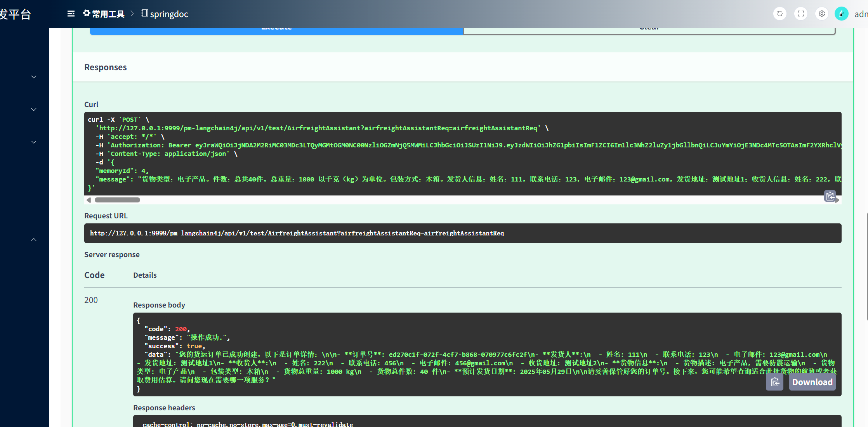868x427 pixels.
Task: Toggle the sidebar with the hamburger icon
Action: [x=71, y=14]
